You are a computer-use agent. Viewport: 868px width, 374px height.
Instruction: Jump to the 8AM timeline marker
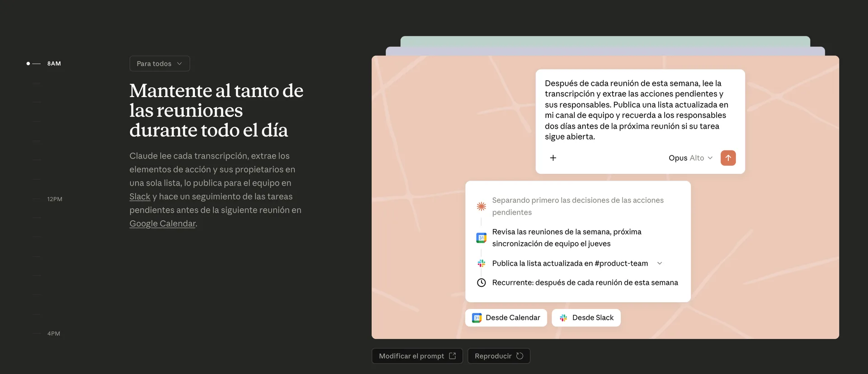click(54, 64)
